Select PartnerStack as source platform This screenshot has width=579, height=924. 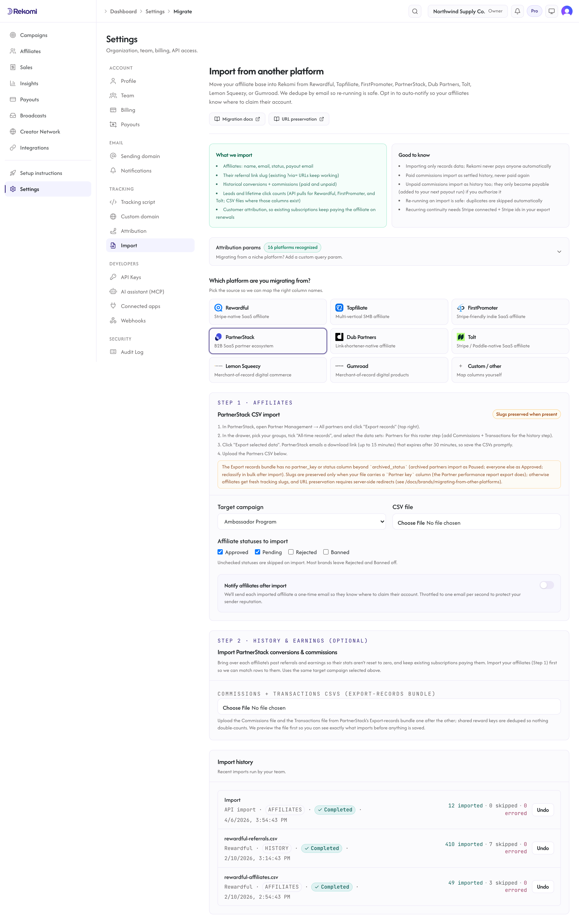click(268, 341)
